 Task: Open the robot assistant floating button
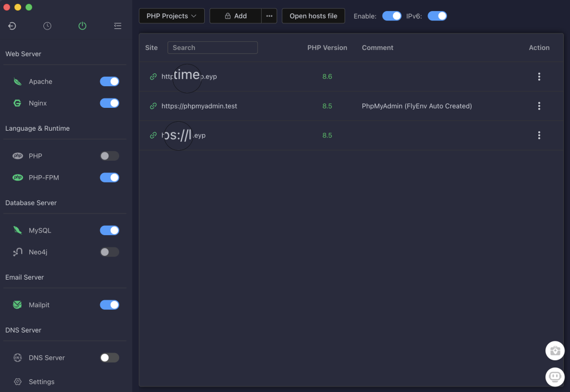pos(555,377)
